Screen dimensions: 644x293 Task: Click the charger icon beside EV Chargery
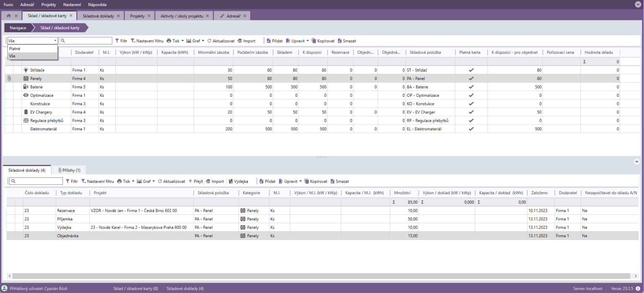pyautogui.click(x=26, y=112)
